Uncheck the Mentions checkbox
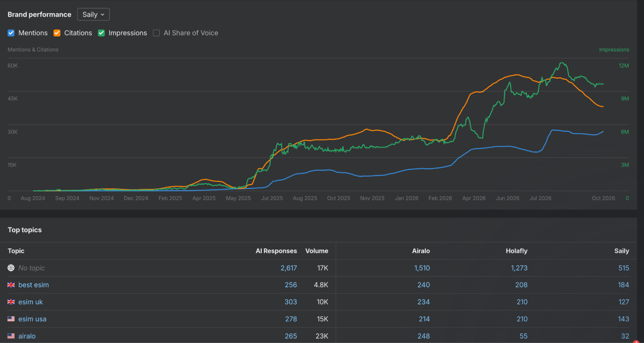The width and height of the screenshot is (644, 343). (x=11, y=33)
